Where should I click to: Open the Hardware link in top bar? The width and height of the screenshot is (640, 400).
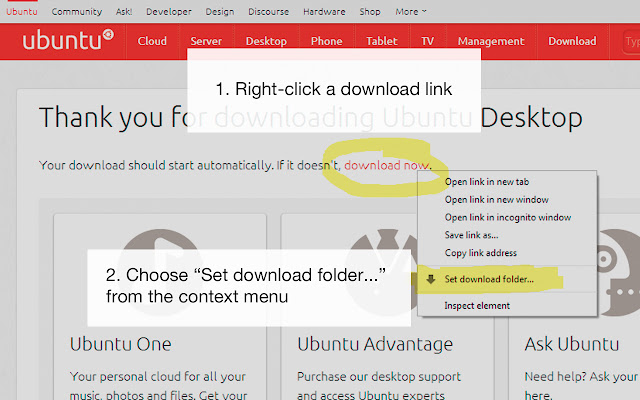[324, 12]
